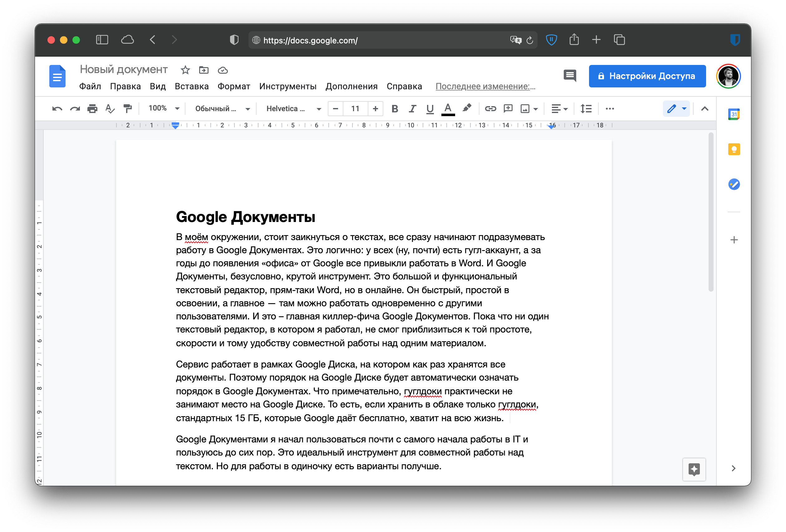This screenshot has height=532, width=786.
Task: Open Google Keep in side panel
Action: [734, 149]
